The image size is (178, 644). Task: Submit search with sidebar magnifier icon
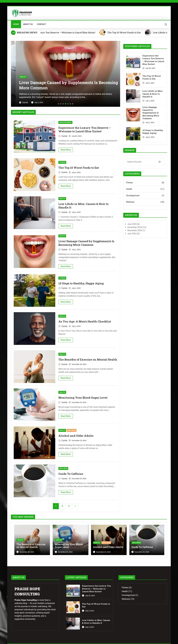pyautogui.click(x=160, y=162)
